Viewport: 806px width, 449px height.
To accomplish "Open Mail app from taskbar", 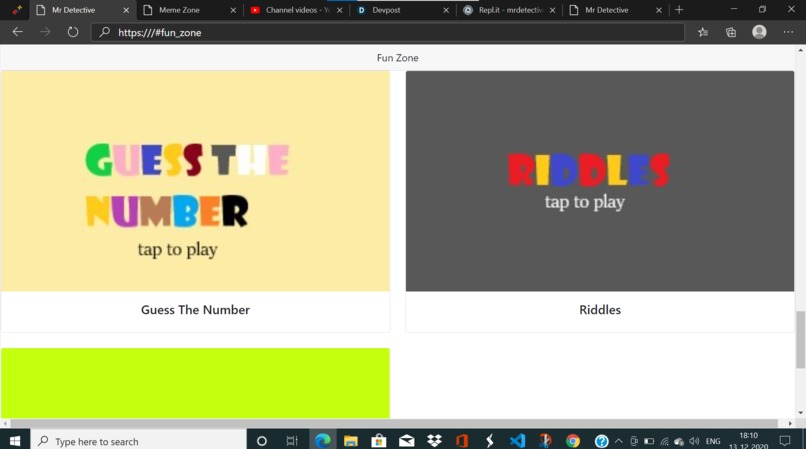I will coord(407,441).
